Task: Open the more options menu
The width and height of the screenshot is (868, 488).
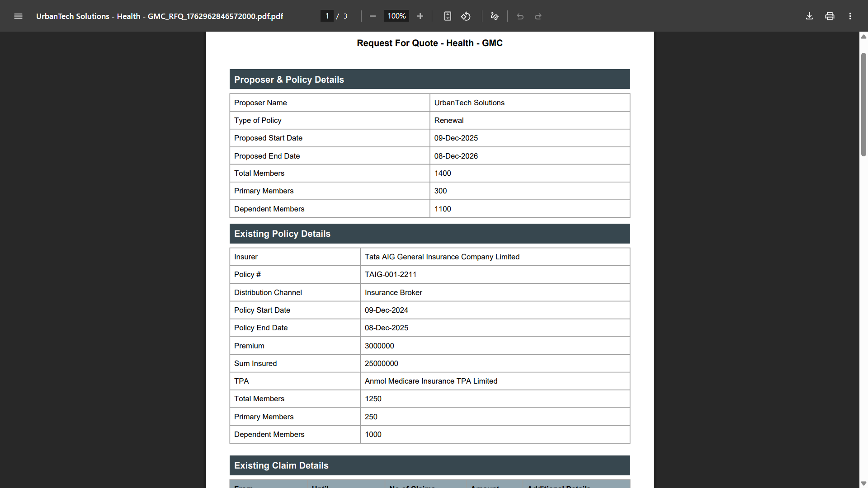Action: tap(849, 16)
